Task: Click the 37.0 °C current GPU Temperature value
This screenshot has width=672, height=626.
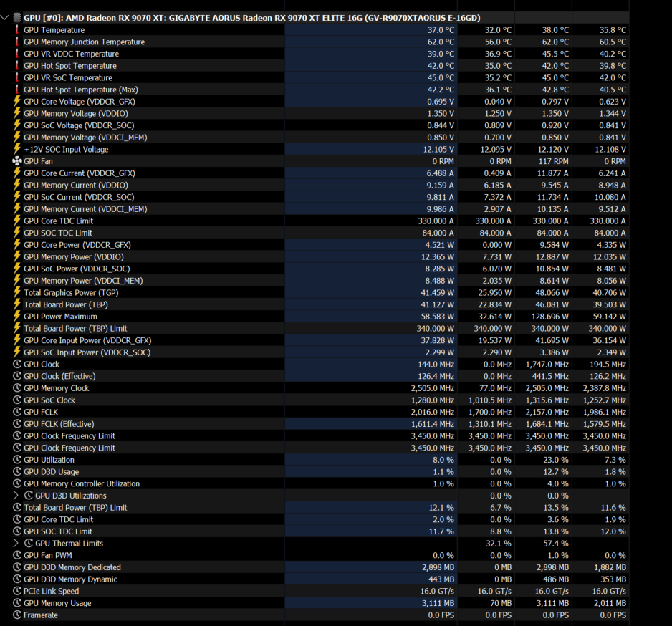Action: click(x=441, y=30)
